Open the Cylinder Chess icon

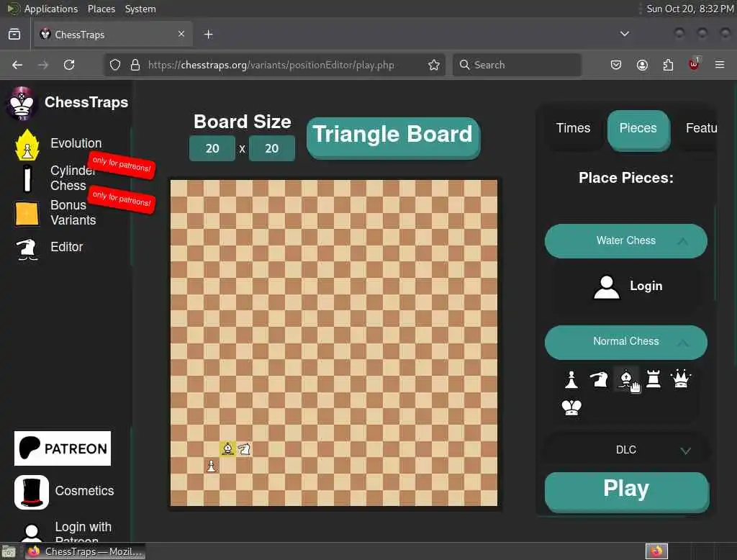coord(27,178)
